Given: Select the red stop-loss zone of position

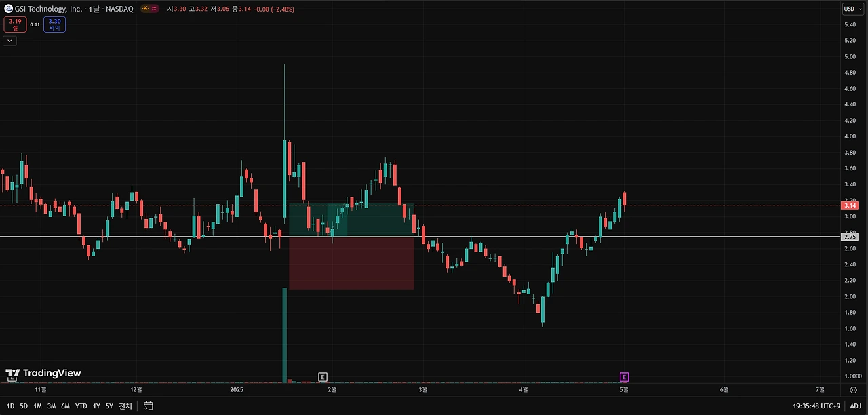Looking at the screenshot, I should 351,263.
